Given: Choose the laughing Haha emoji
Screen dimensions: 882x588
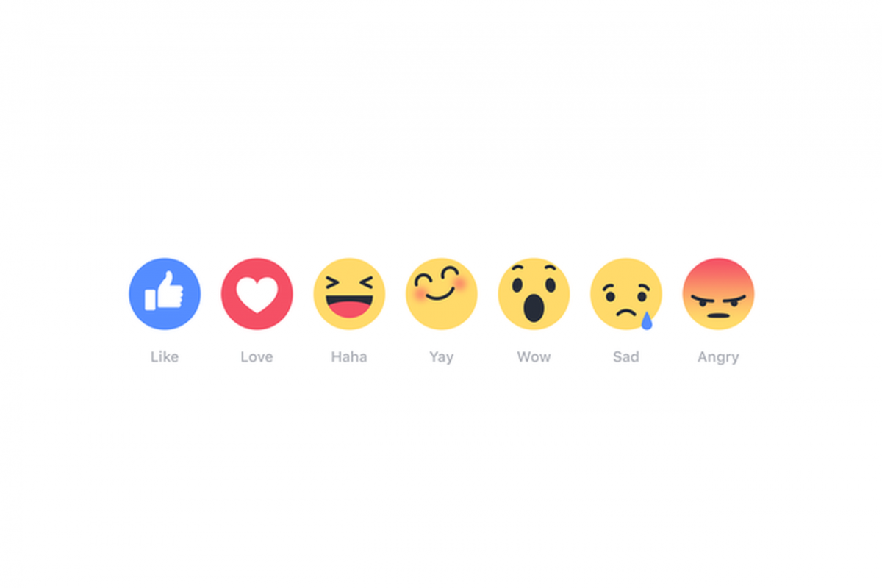Looking at the screenshot, I should pos(349,294).
